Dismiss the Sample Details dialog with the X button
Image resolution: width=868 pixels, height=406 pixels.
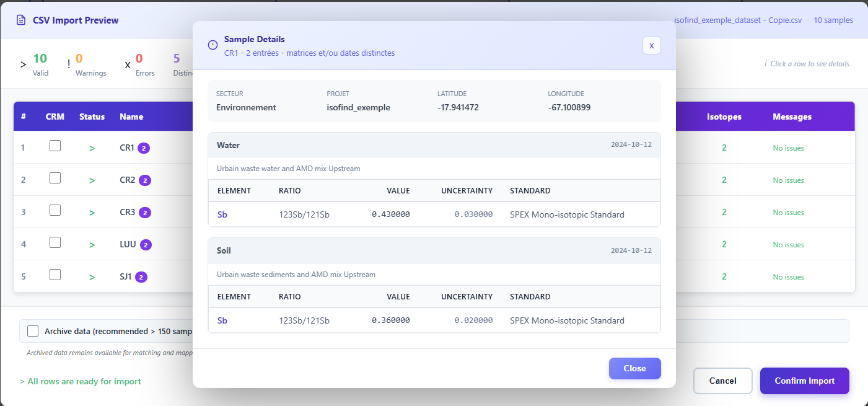[x=651, y=45]
